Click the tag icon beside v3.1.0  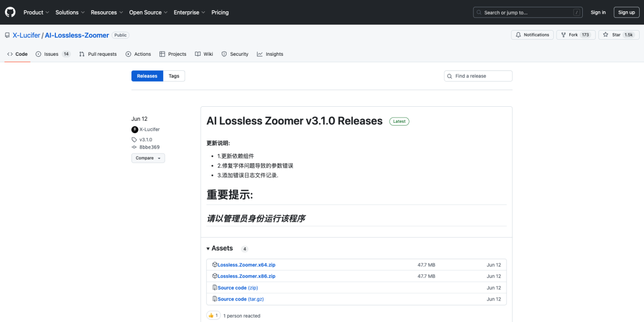134,139
